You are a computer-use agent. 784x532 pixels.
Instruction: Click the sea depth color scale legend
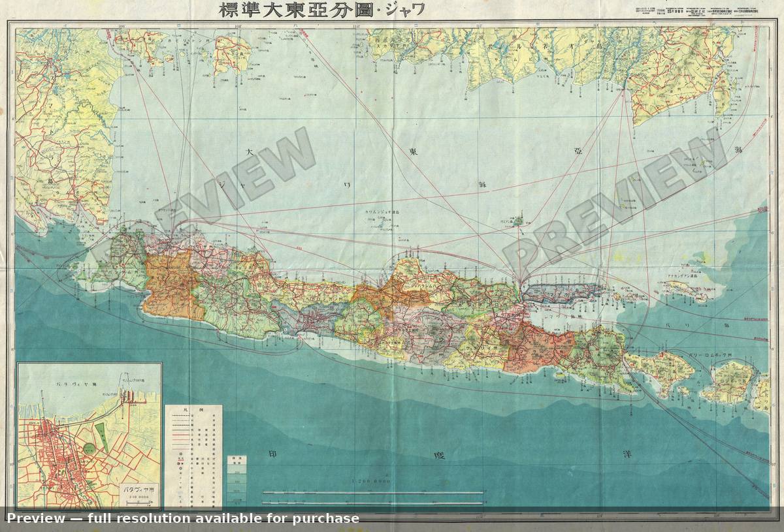[236, 480]
